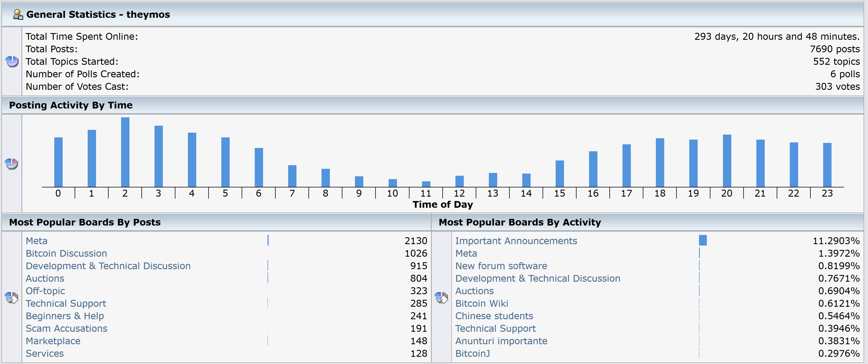Viewport: 868px width, 364px height.
Task: Open the Bitcoin Discussion board link
Action: tap(66, 253)
